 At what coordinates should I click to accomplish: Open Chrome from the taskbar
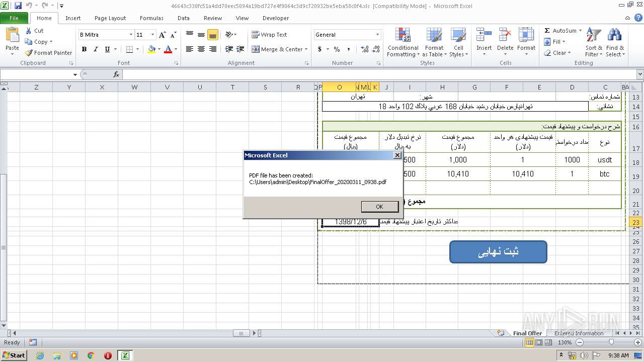click(x=91, y=355)
